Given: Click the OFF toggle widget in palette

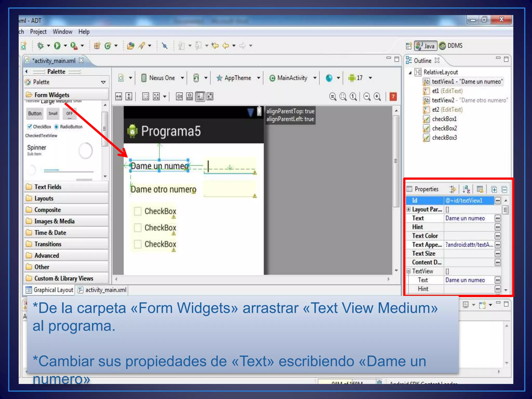Looking at the screenshot, I should click(69, 114).
